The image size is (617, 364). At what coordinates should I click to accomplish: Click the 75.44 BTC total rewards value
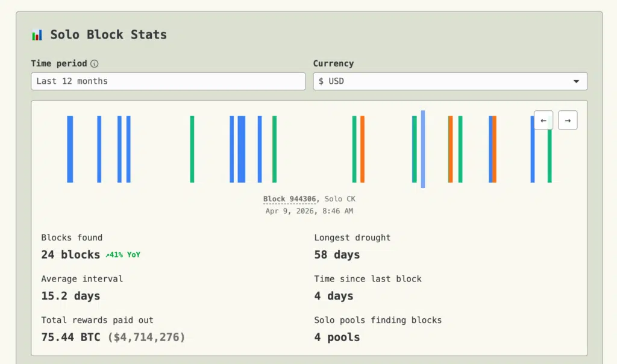[71, 337]
